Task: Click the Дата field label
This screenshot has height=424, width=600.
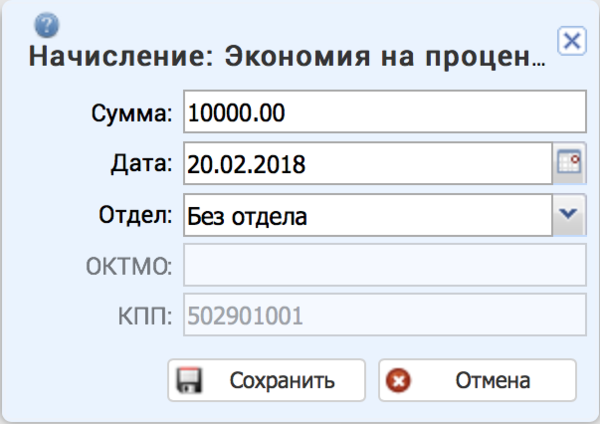Action: point(146,164)
